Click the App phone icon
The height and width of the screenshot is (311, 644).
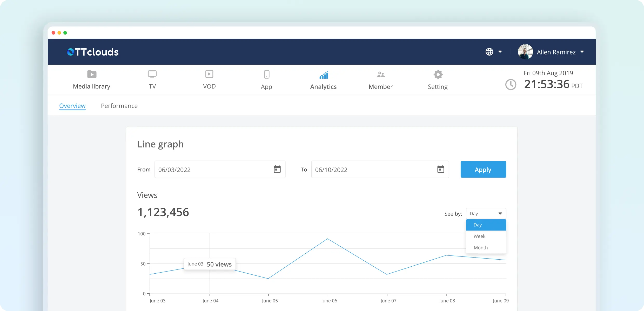tap(266, 74)
